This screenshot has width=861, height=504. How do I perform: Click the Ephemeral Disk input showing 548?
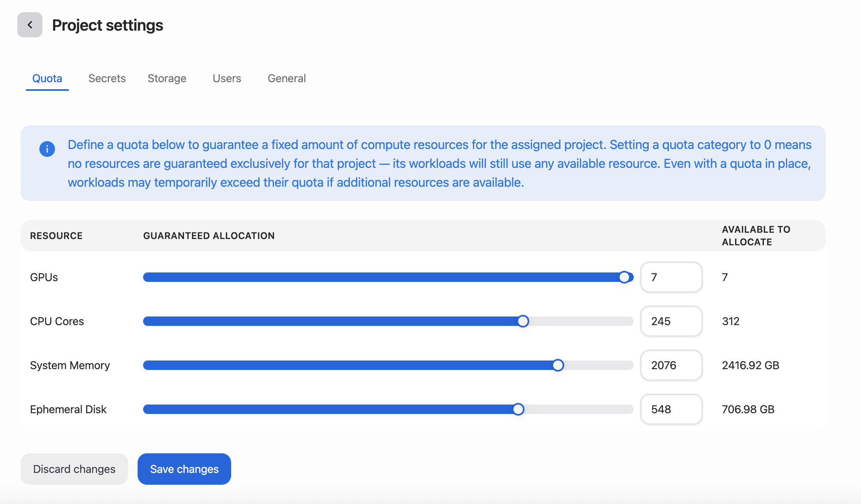[x=671, y=409]
